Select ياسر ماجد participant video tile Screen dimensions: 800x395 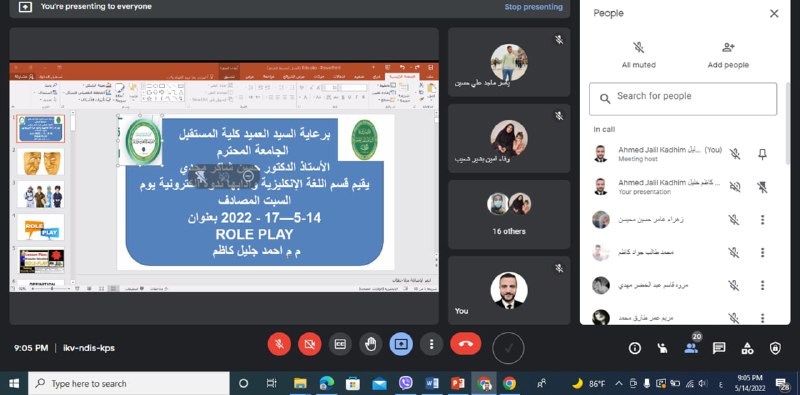click(x=509, y=62)
